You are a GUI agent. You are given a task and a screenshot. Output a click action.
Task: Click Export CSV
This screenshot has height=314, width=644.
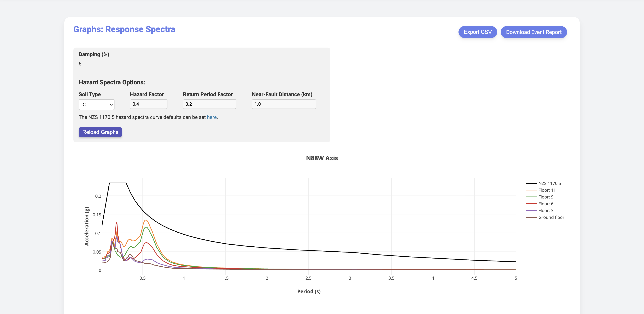(x=477, y=32)
